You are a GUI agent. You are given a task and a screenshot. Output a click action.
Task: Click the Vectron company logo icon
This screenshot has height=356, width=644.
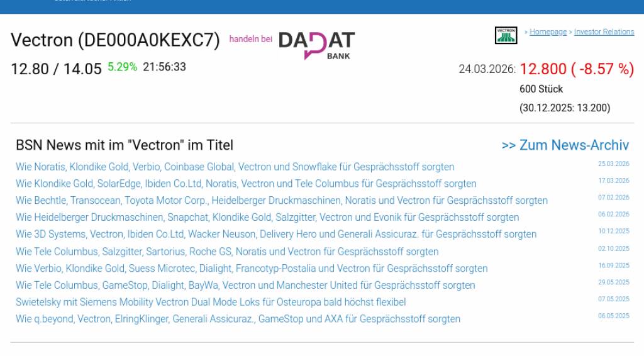pos(506,35)
